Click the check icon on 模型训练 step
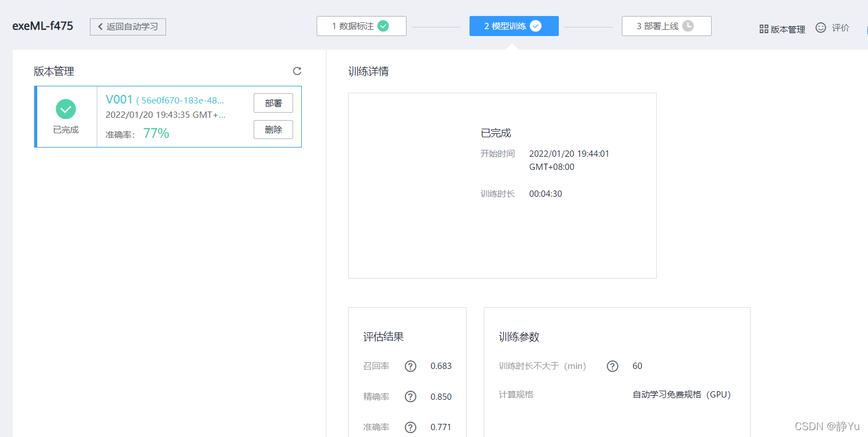This screenshot has width=868, height=437. [535, 26]
